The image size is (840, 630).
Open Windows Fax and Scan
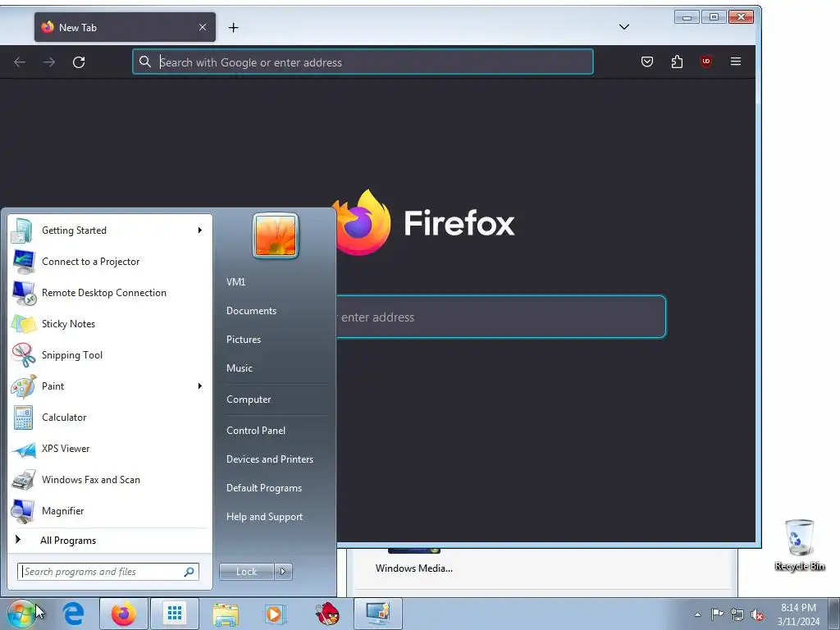click(x=109, y=479)
